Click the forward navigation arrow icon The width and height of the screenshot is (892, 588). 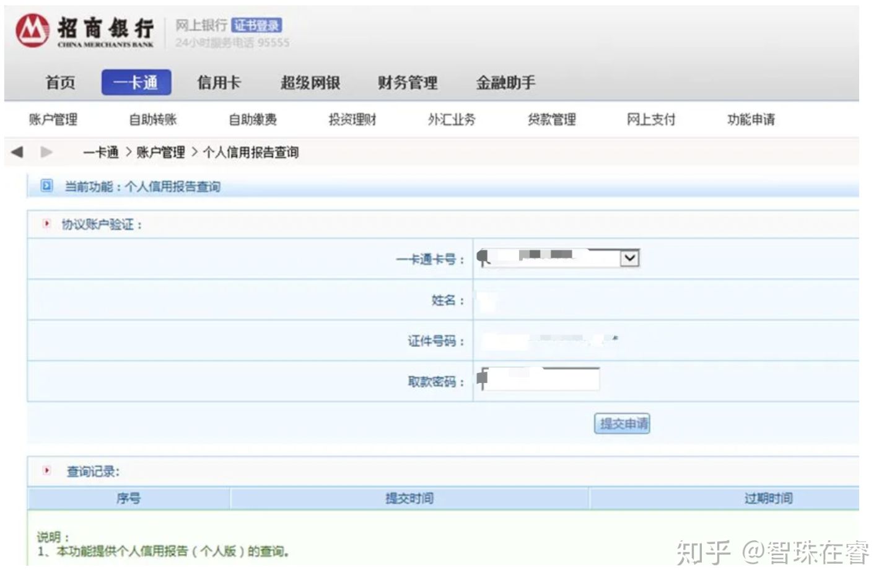(46, 152)
